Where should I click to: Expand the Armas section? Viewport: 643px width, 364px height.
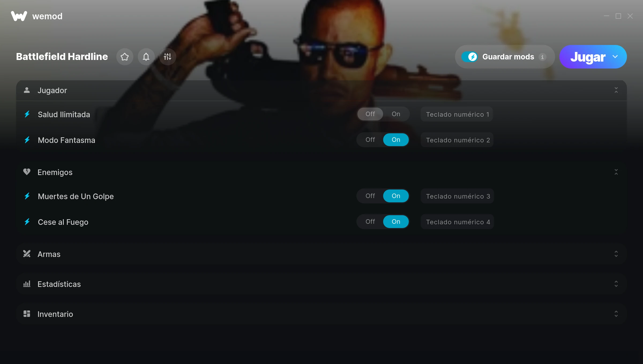pos(616,254)
